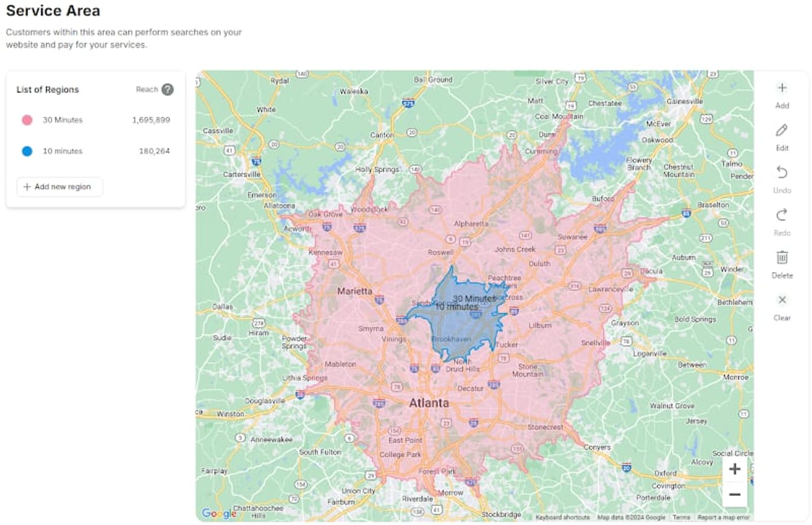The width and height of the screenshot is (812, 525).
Task: Click the College Park map label
Action: [400, 455]
